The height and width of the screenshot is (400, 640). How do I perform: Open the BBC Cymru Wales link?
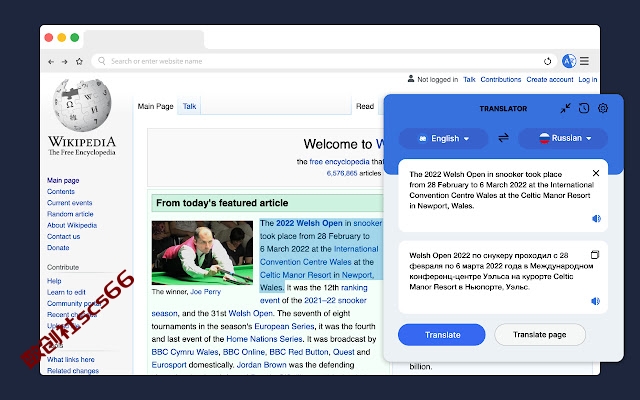[185, 352]
